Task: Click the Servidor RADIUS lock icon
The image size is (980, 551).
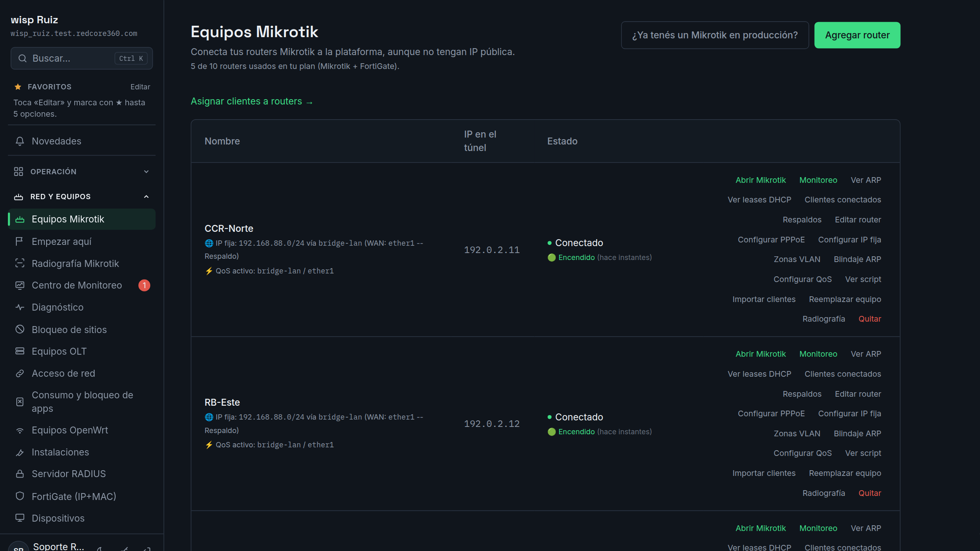Action: [20, 474]
